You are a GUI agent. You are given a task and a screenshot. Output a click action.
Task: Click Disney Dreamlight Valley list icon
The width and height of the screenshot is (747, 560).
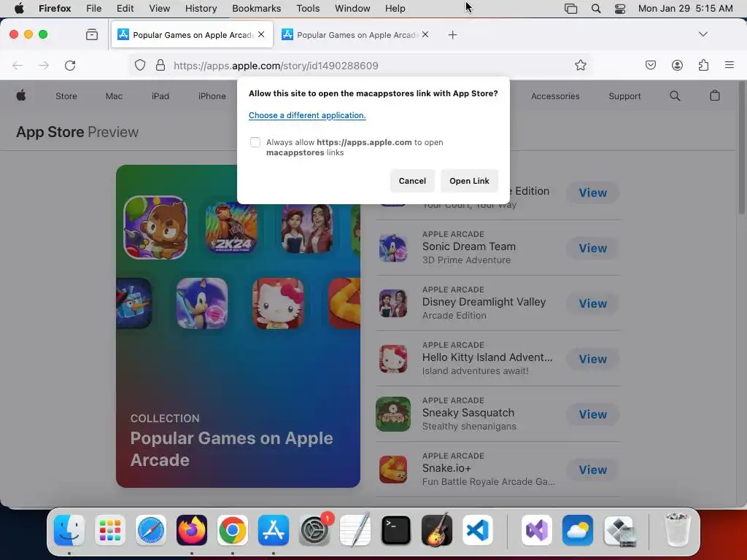coord(393,303)
